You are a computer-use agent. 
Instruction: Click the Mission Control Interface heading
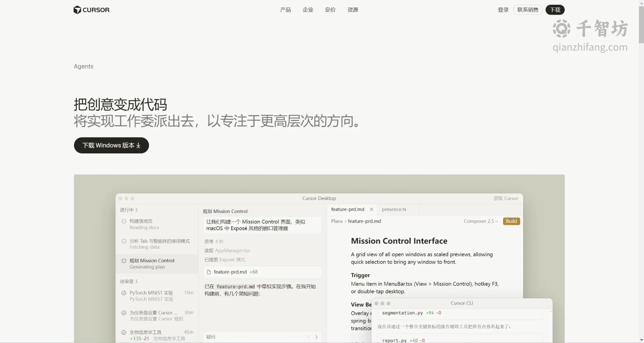[399, 241]
